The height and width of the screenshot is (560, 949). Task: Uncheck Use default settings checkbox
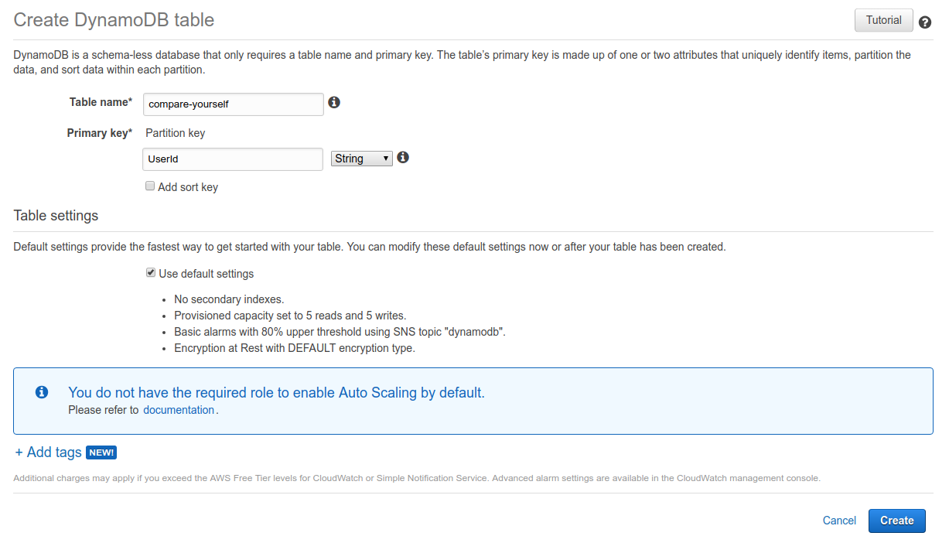pyautogui.click(x=151, y=273)
